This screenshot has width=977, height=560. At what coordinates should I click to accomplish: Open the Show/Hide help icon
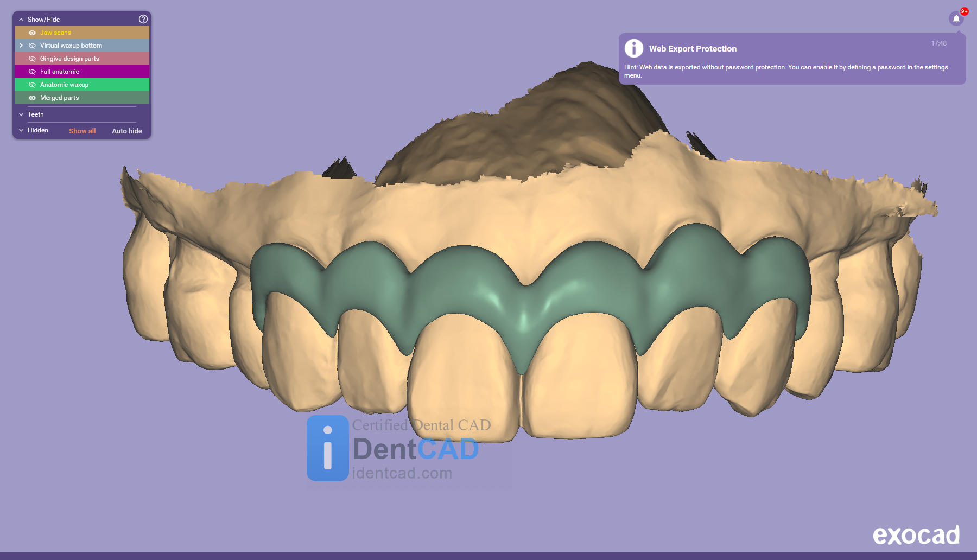point(143,19)
